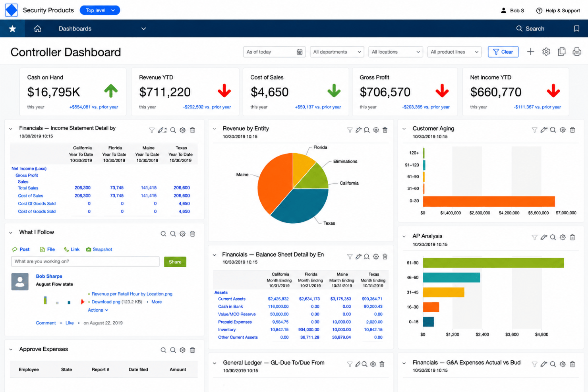The width and height of the screenshot is (588, 392).
Task: Click the Clear filters button
Action: click(503, 52)
